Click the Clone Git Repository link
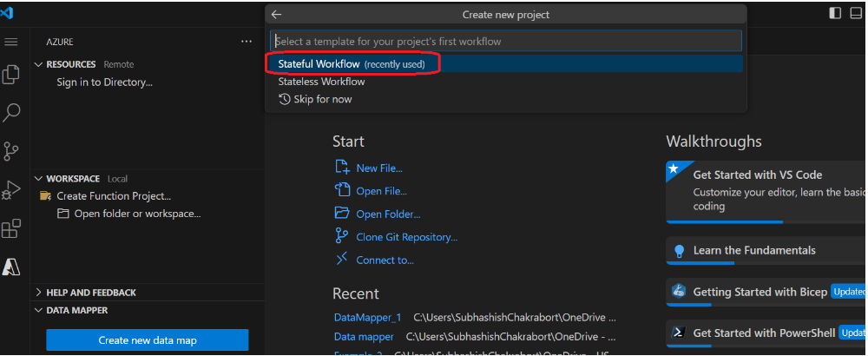This screenshot has height=356, width=868. (407, 237)
